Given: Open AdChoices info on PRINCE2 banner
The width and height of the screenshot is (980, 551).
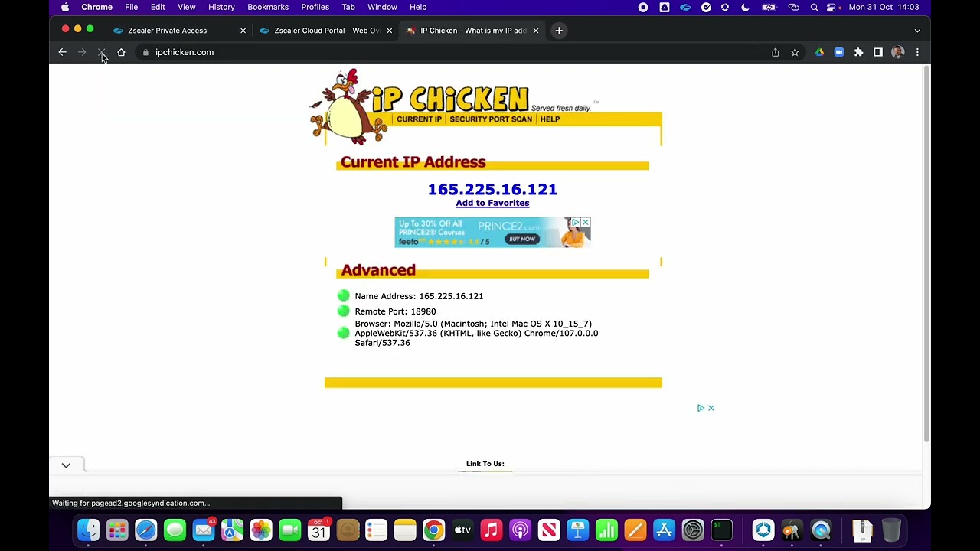Looking at the screenshot, I should pyautogui.click(x=576, y=222).
